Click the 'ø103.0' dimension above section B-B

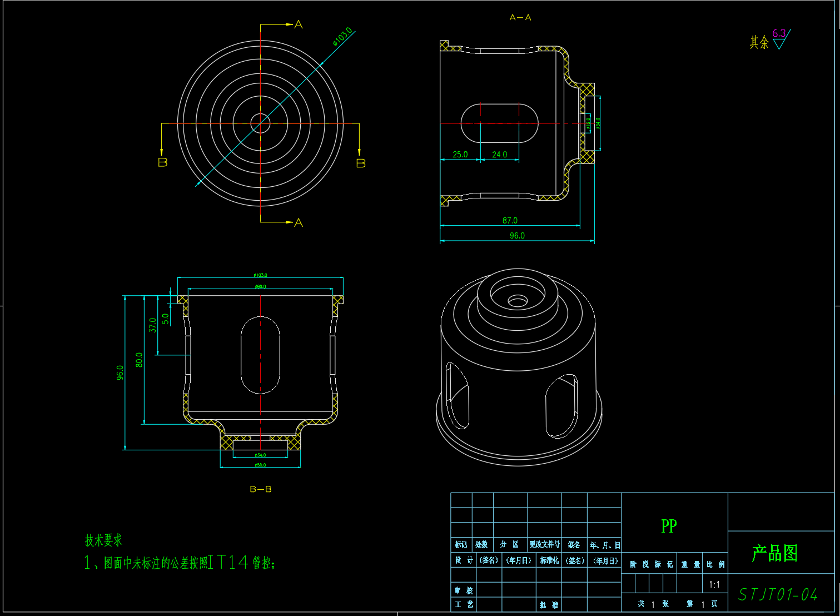260,275
